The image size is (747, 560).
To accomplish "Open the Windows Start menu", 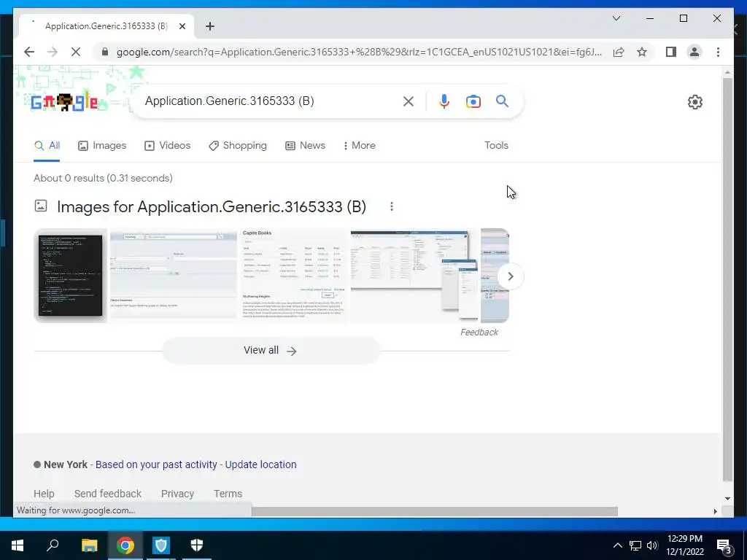I will click(x=18, y=545).
